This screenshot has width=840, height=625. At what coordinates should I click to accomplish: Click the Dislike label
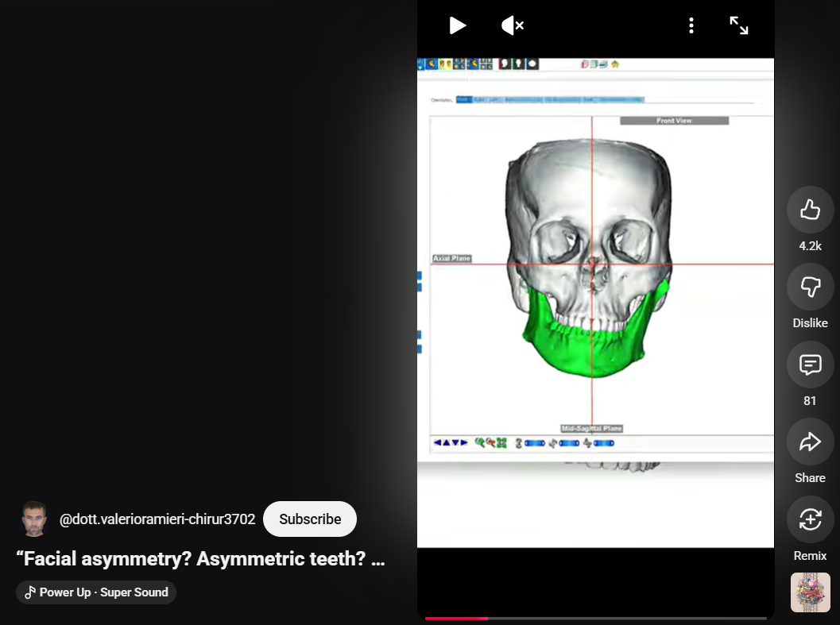point(810,323)
